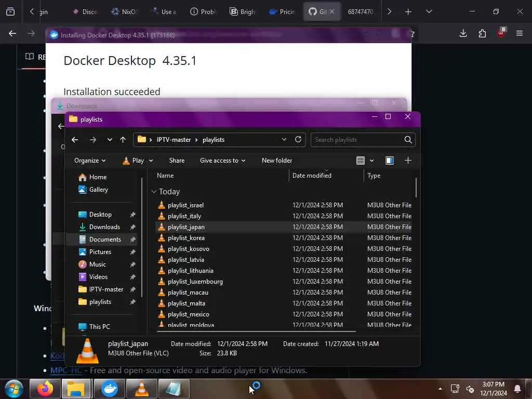Click pin icon next to Music

(132, 264)
